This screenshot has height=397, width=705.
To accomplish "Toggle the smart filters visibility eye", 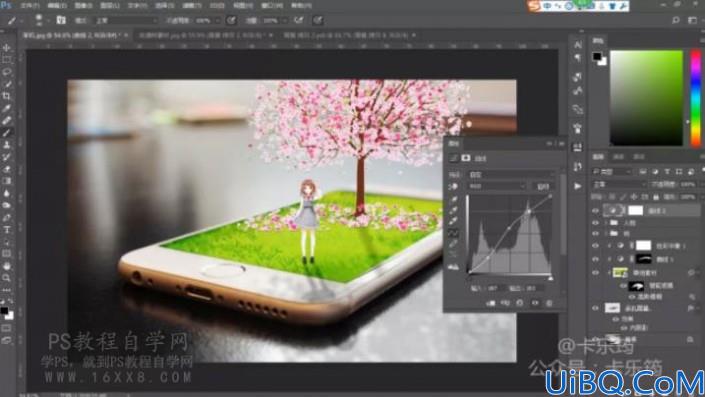I will point(623,286).
